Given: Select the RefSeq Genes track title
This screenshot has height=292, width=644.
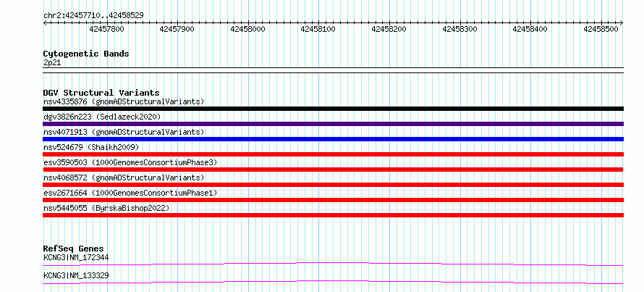Looking at the screenshot, I should coord(73,249).
